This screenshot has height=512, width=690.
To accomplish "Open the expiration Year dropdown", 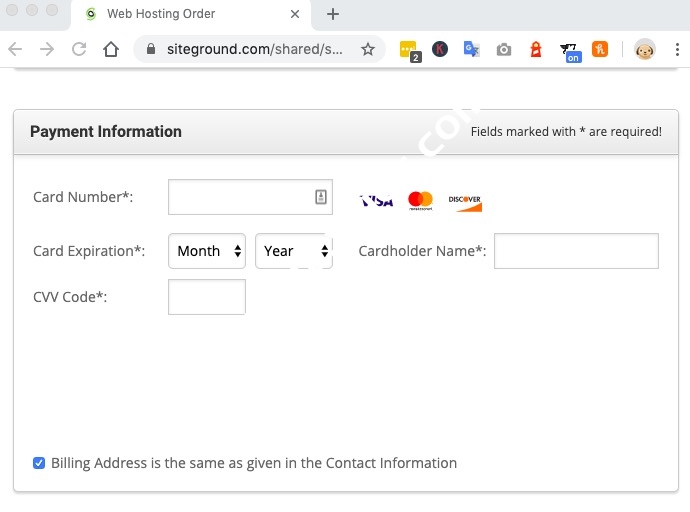I will (x=293, y=251).
